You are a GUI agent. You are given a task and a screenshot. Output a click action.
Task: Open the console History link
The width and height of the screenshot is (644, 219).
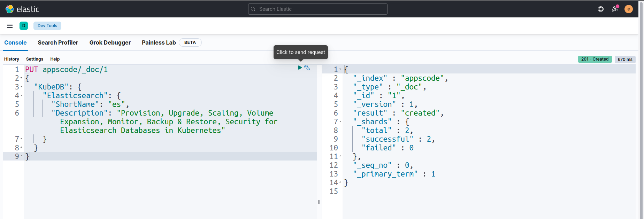tap(11, 59)
